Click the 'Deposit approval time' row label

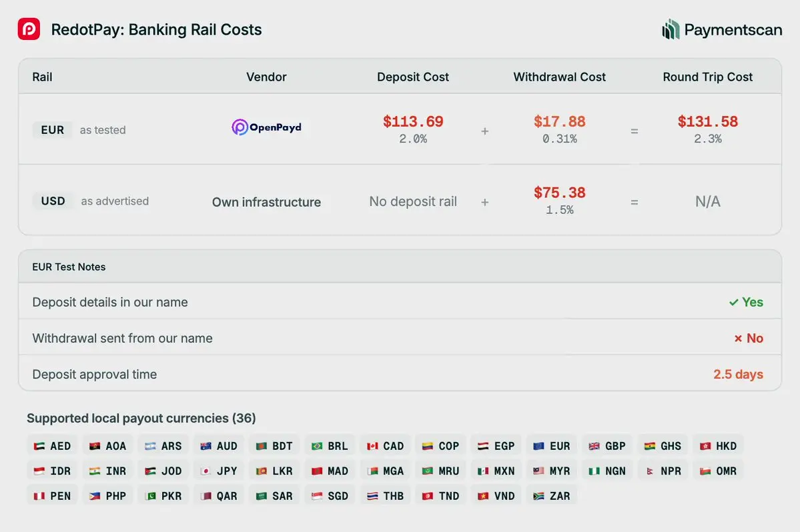click(94, 374)
